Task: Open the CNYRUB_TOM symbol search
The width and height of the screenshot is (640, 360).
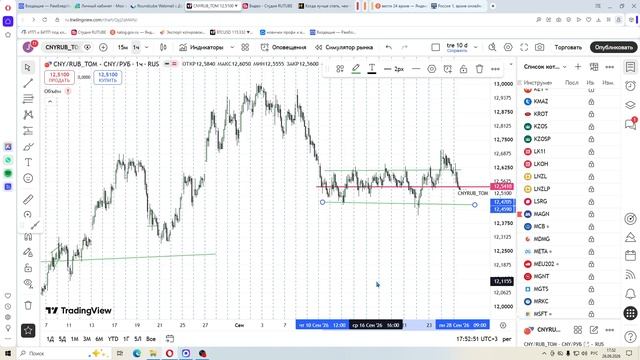Action: point(61,47)
